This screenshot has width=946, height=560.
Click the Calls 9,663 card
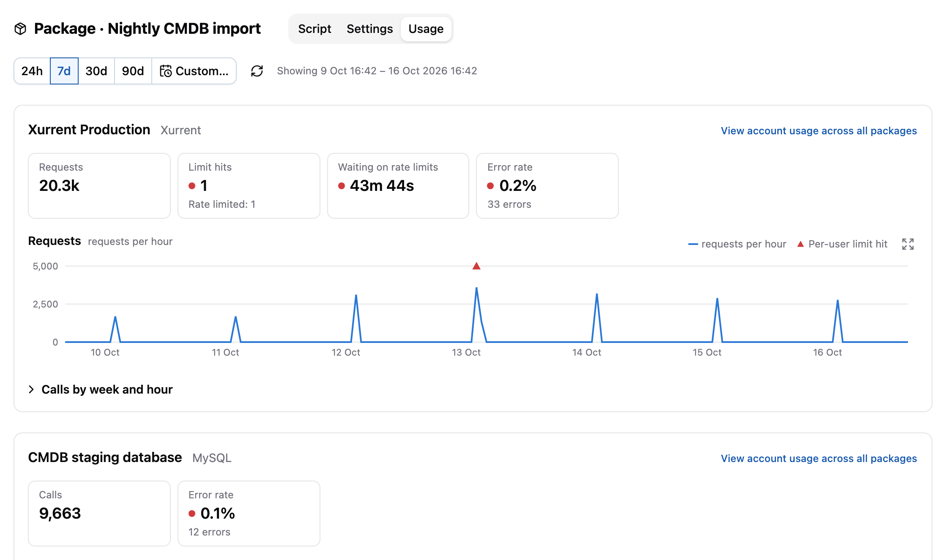pos(99,514)
